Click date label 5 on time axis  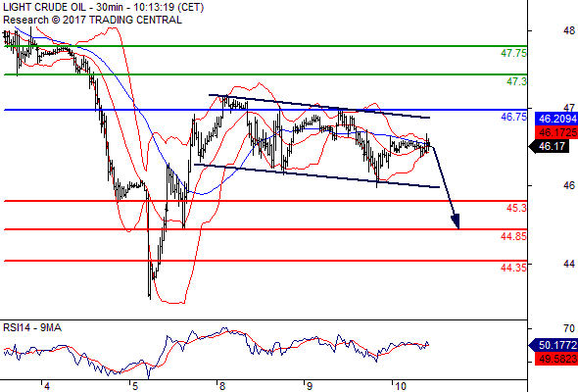(x=134, y=386)
